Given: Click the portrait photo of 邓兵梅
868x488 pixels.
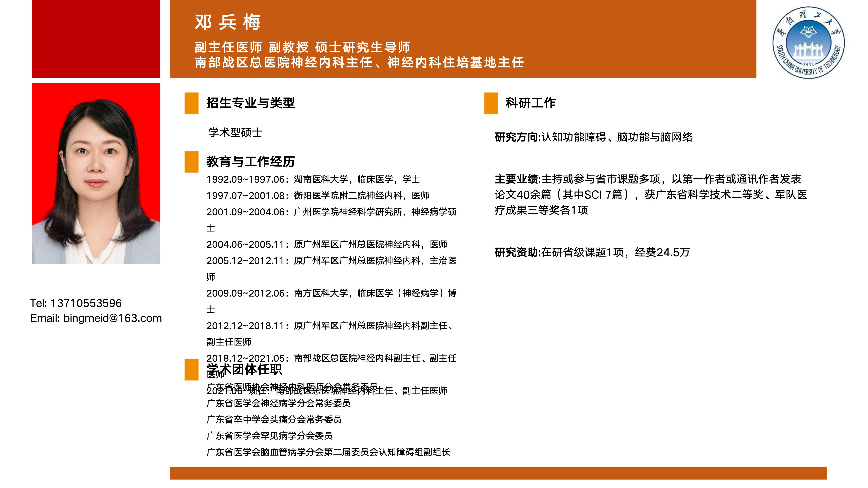Looking at the screenshot, I should coord(96,174).
